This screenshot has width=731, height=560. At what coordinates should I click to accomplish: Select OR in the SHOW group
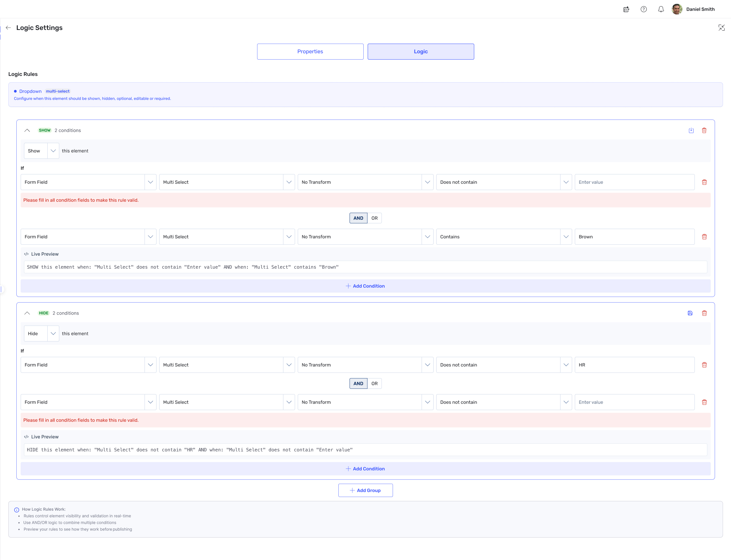[374, 218]
